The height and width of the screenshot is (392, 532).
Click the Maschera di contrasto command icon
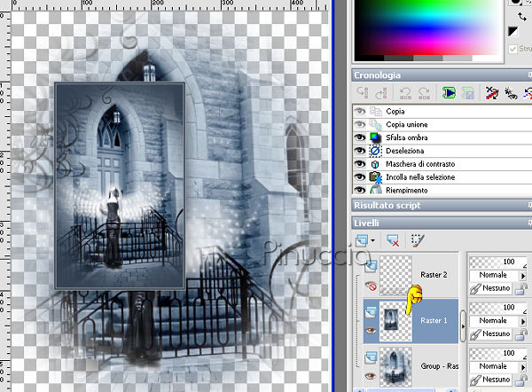(375, 164)
